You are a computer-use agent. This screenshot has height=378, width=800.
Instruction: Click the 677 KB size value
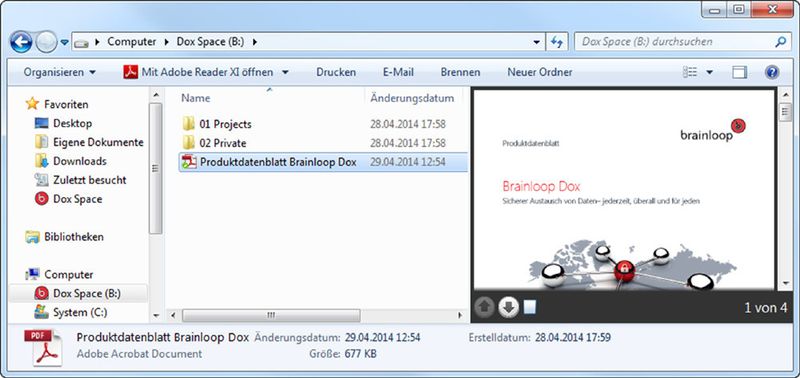361,353
